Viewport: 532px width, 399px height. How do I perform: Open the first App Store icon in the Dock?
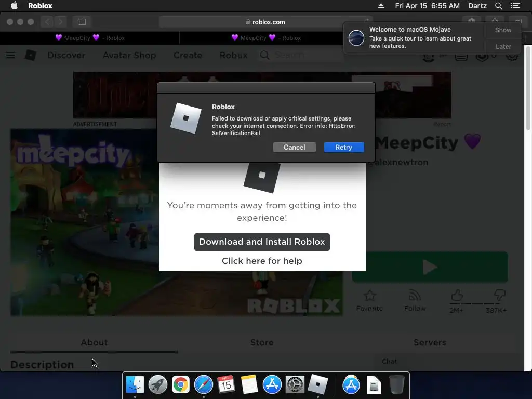(x=272, y=385)
